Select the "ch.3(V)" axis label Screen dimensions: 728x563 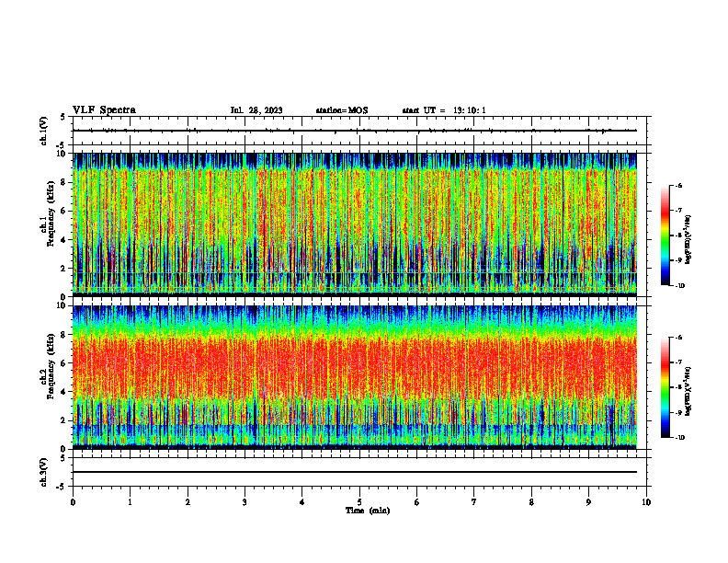[44, 472]
